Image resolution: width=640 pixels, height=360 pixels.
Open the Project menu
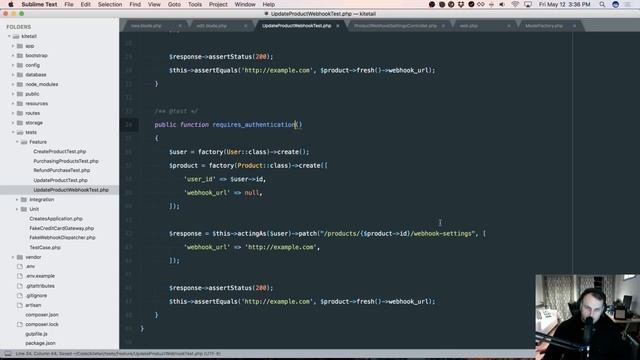tap(218, 4)
